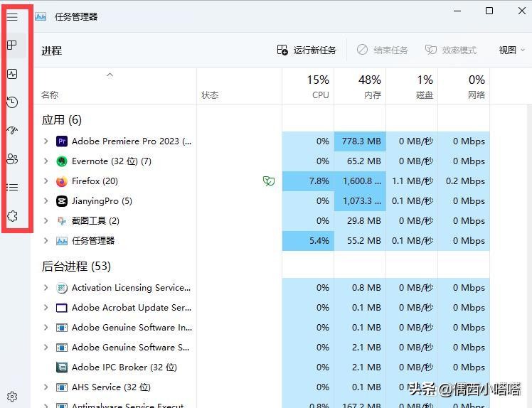Select Adobe Genuine Software S... row
This screenshot has height=408, width=532.
[x=262, y=348]
